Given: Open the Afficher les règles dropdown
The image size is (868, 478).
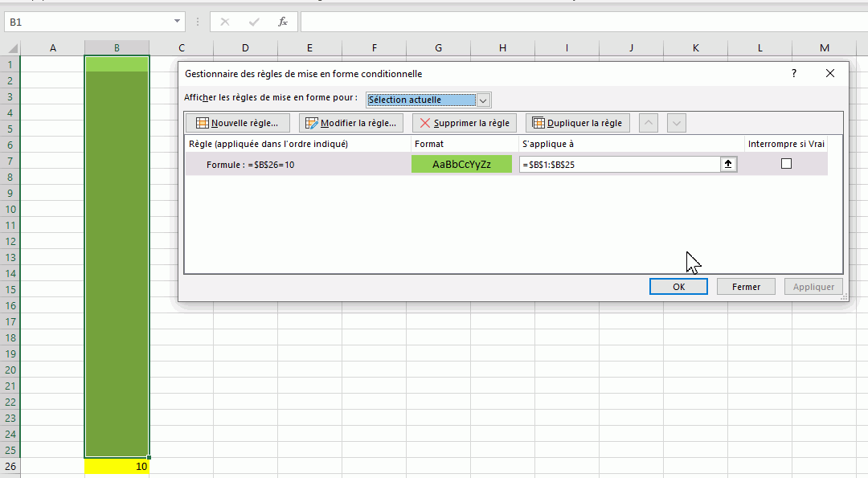Looking at the screenshot, I should [x=482, y=100].
